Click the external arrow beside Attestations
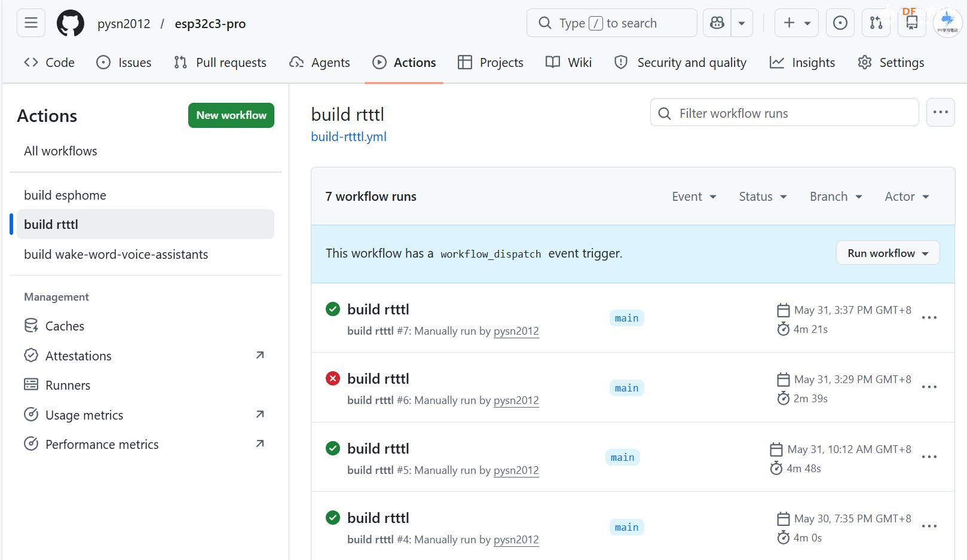Viewport: 967px width, 560px height. pyautogui.click(x=260, y=355)
